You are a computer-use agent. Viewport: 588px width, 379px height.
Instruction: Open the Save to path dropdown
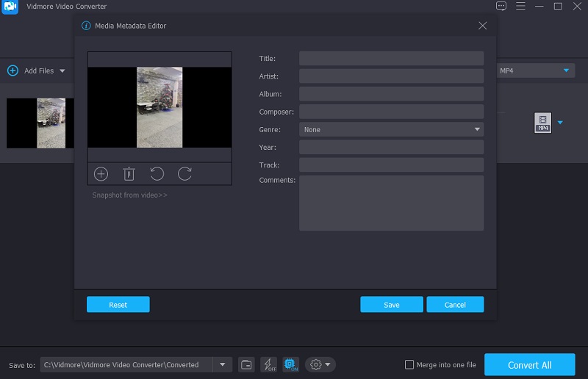point(223,365)
